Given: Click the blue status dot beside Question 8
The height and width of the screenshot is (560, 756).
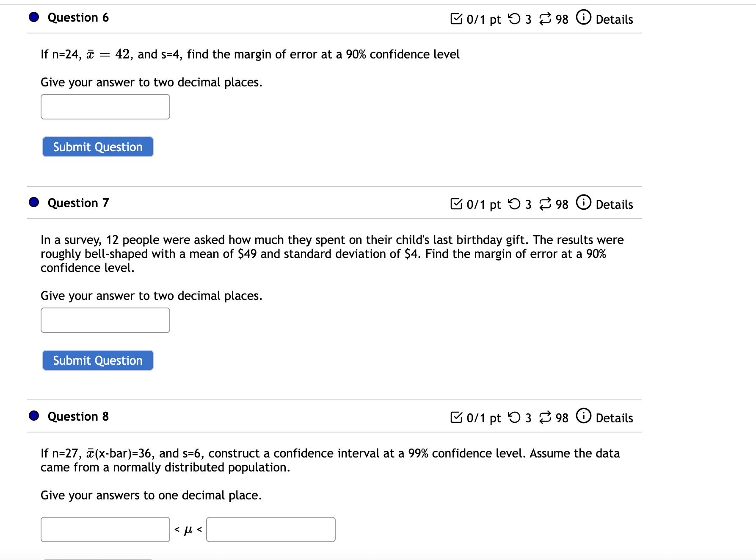Looking at the screenshot, I should pyautogui.click(x=33, y=416).
